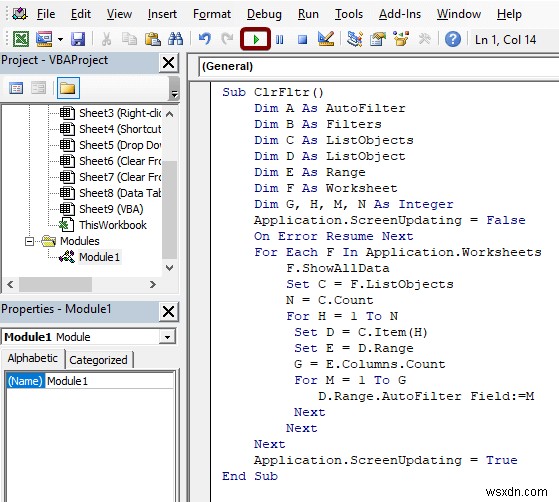The height and width of the screenshot is (502, 559).
Task: Collapse the Modules folder node
Action: [x=29, y=241]
